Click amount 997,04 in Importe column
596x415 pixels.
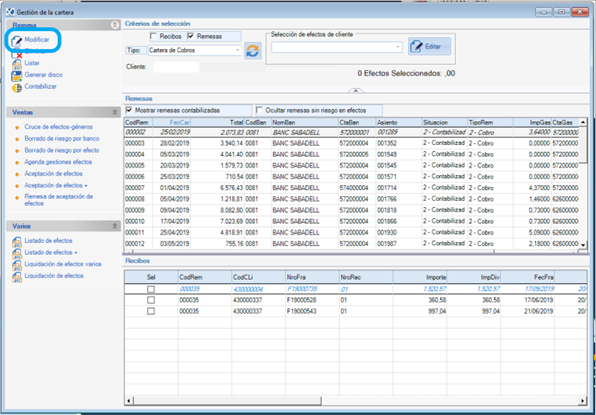coord(436,311)
